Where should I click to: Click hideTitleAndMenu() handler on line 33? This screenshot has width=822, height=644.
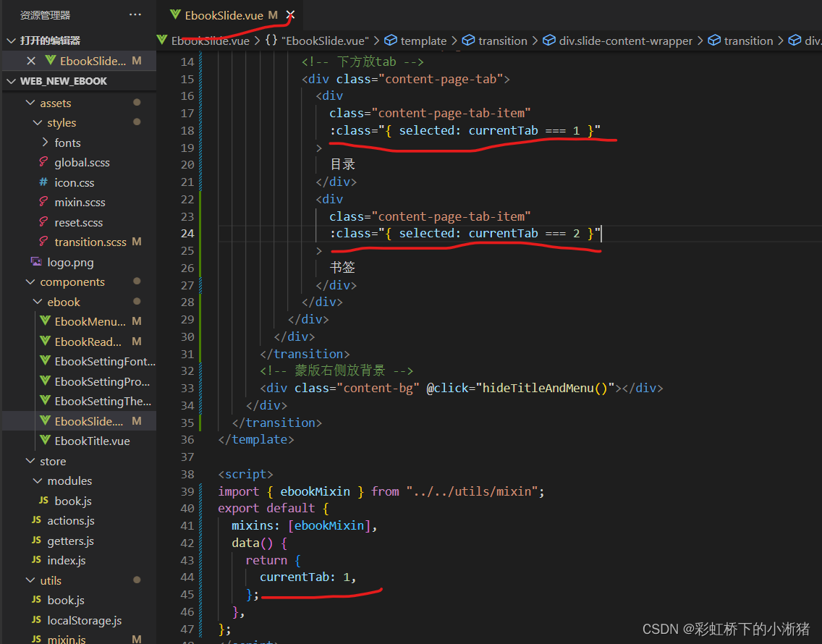(545, 388)
